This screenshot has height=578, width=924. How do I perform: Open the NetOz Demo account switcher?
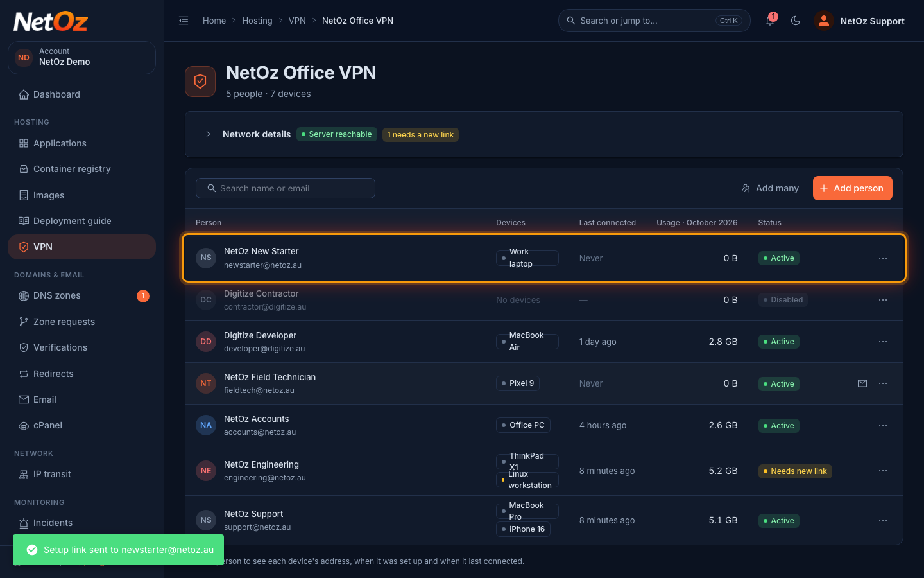(81, 57)
